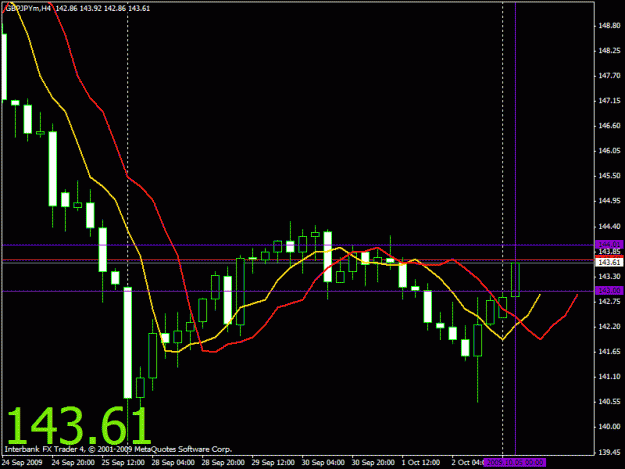Click the 141.10 price scale value
The image size is (625, 469).
[609, 377]
